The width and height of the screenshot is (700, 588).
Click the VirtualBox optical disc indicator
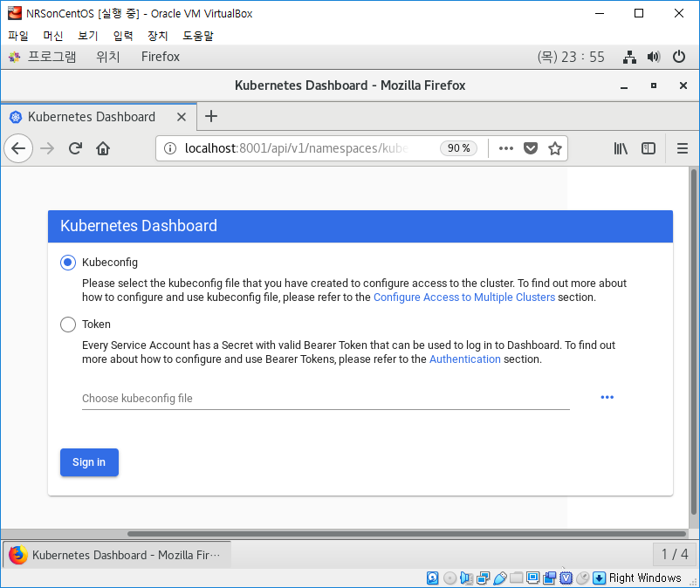(x=450, y=578)
